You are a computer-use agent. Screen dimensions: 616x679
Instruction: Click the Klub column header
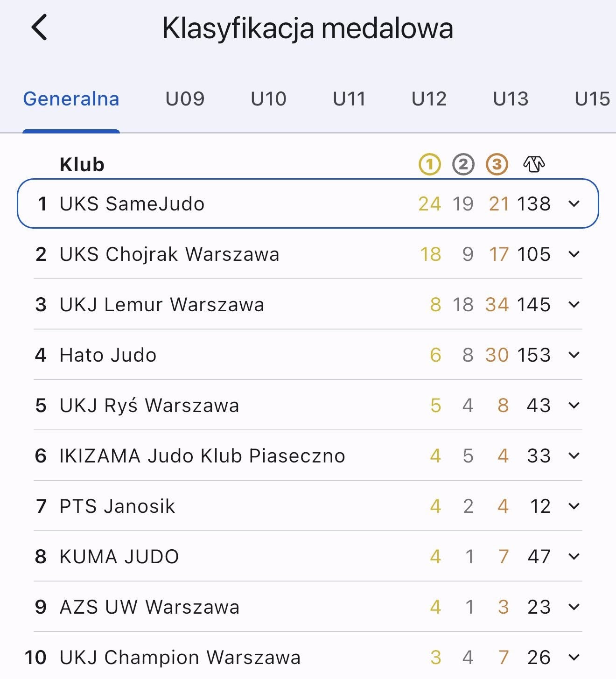click(x=82, y=165)
